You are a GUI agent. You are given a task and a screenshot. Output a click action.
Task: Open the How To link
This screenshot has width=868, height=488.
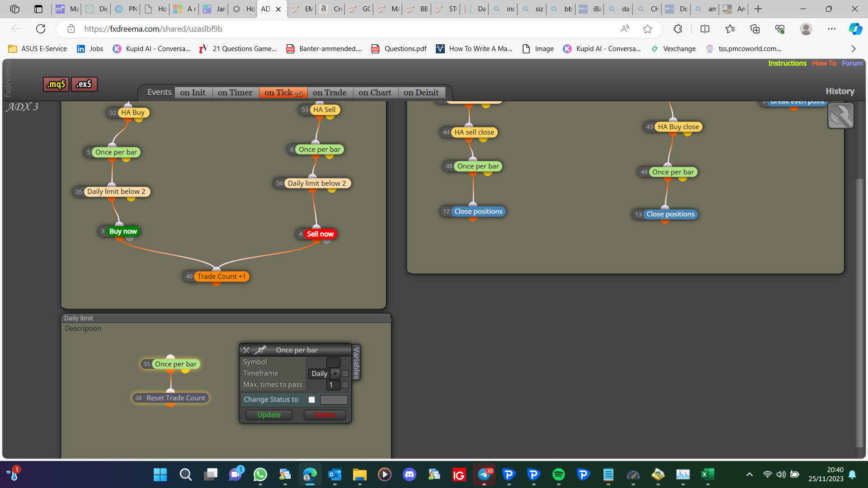click(x=824, y=63)
